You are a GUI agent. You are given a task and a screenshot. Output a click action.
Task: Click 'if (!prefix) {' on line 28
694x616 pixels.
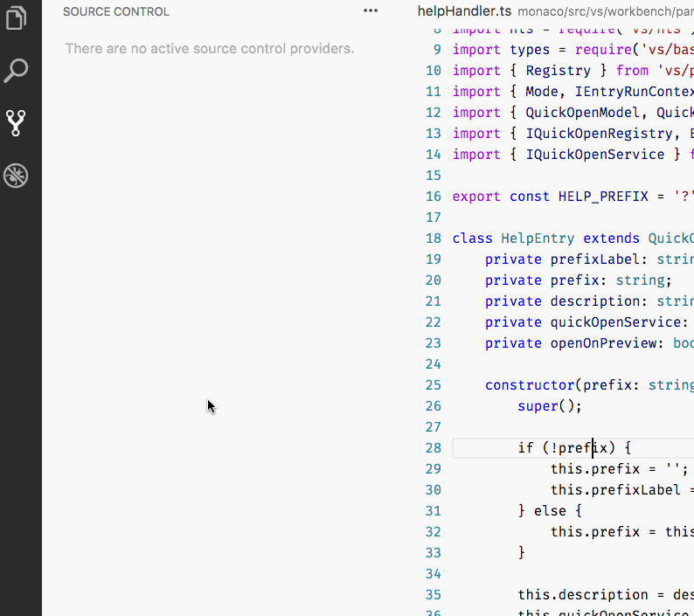tap(574, 448)
